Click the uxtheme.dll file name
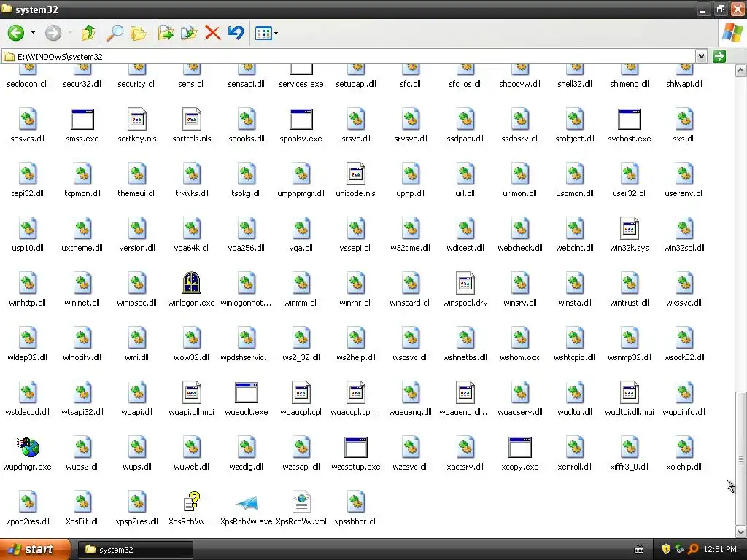This screenshot has height=560, width=747. (82, 248)
